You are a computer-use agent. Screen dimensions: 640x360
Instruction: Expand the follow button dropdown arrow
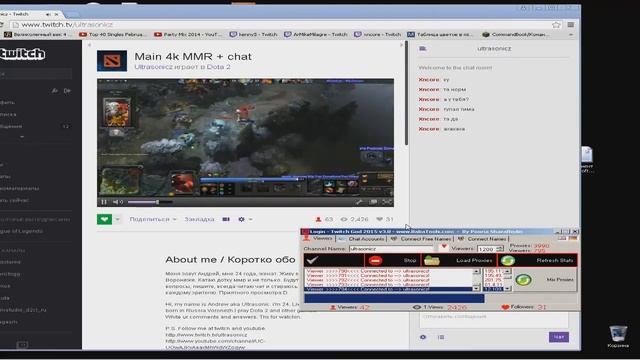117,219
